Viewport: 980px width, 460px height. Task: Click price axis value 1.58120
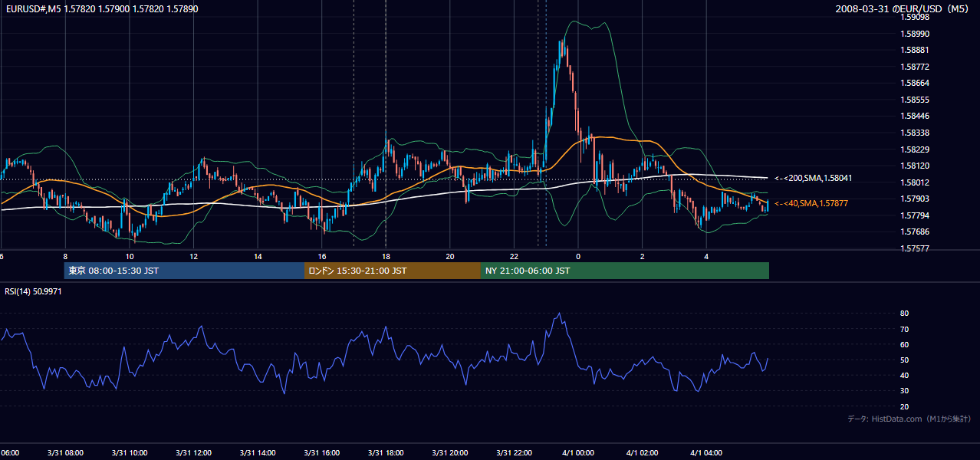click(x=914, y=166)
